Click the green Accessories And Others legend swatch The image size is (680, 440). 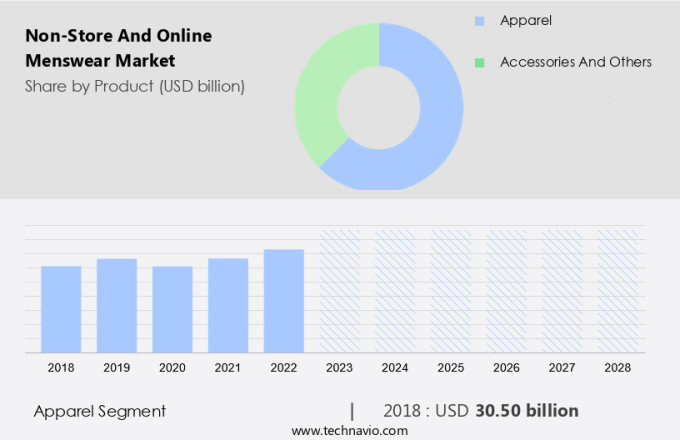pyautogui.click(x=480, y=62)
